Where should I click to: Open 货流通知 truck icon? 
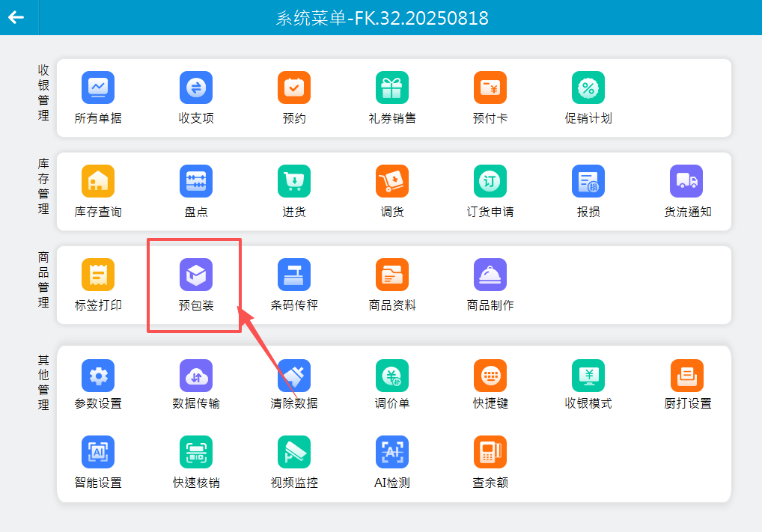click(x=686, y=182)
